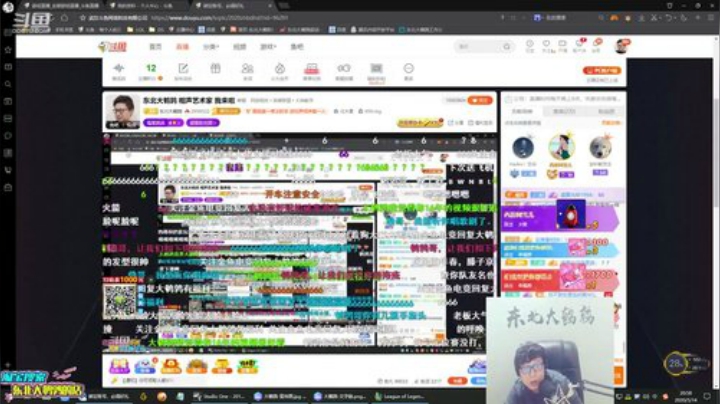Click the blue gift icon with red badge

coord(146,366)
